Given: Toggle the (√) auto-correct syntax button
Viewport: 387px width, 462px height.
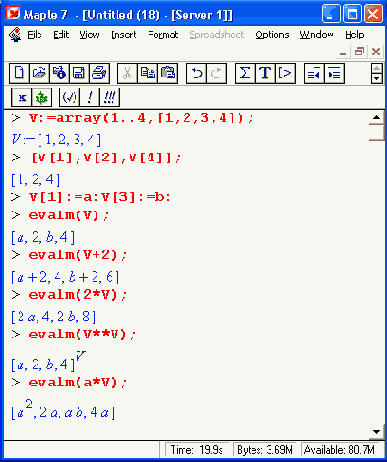Looking at the screenshot, I should 69,97.
